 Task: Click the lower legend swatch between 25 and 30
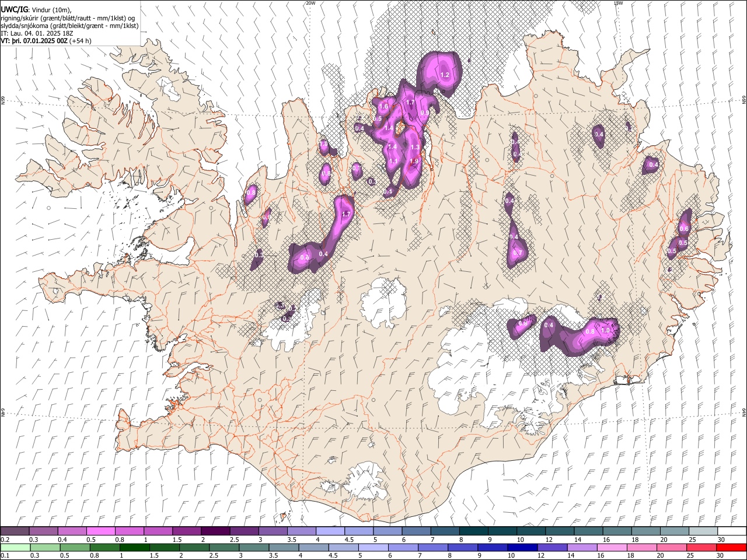click(700, 547)
